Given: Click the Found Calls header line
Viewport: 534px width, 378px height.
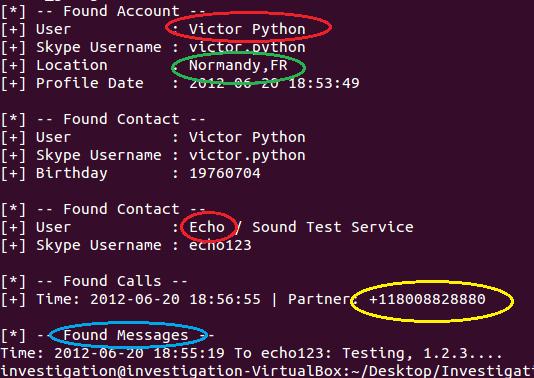Looking at the screenshot, I should 94,281.
